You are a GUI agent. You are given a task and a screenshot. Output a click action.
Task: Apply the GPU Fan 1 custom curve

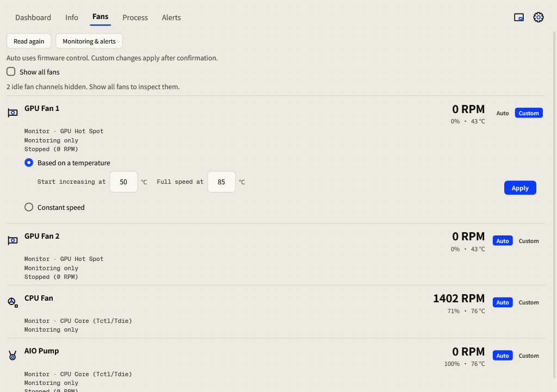point(520,188)
